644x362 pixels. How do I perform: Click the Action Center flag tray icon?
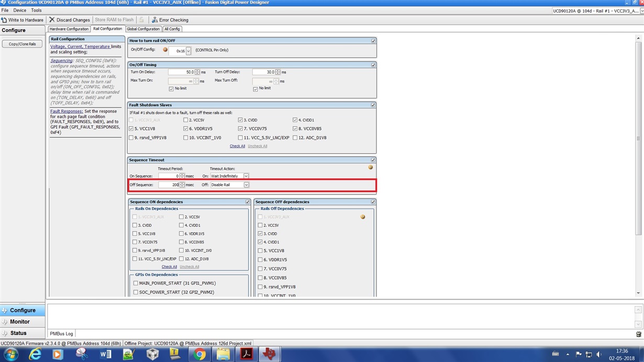coord(579,355)
